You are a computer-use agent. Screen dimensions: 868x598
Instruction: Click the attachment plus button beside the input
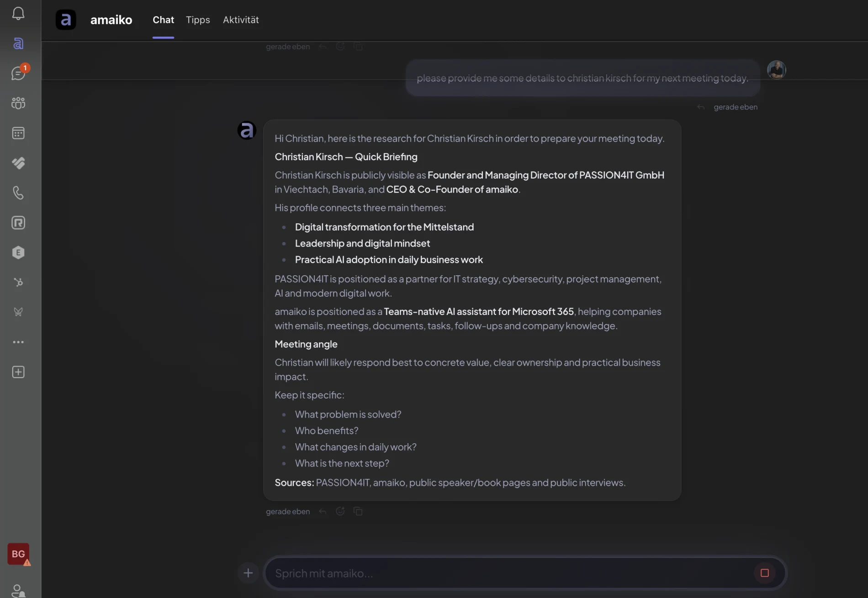pos(248,573)
